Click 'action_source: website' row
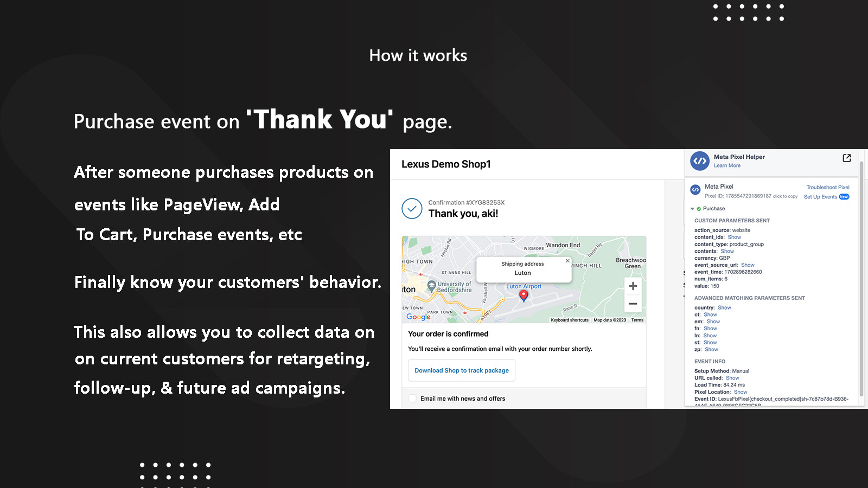 pyautogui.click(x=722, y=230)
